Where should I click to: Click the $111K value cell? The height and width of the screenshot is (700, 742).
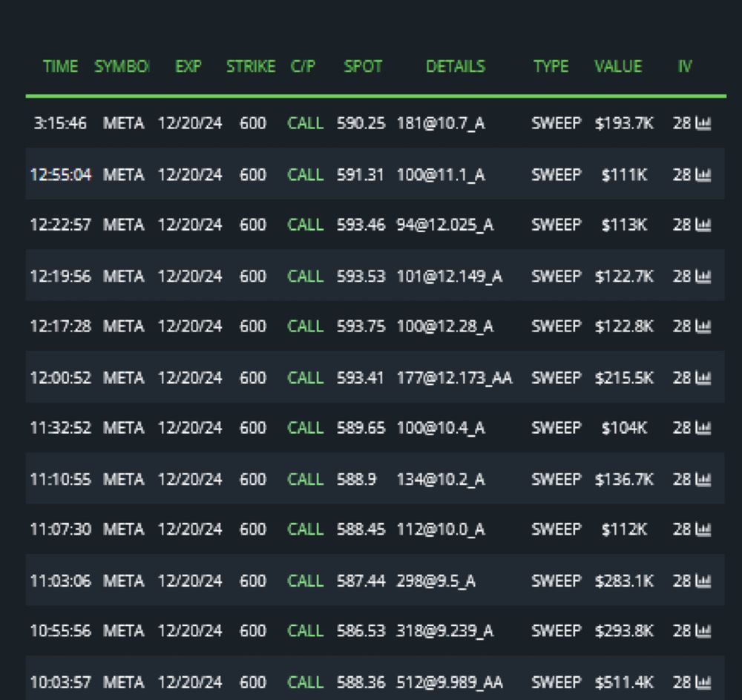[624, 175]
